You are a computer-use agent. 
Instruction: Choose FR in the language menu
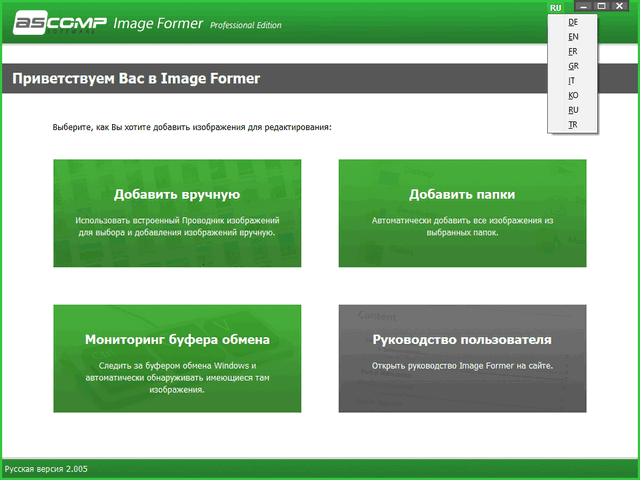pyautogui.click(x=573, y=51)
